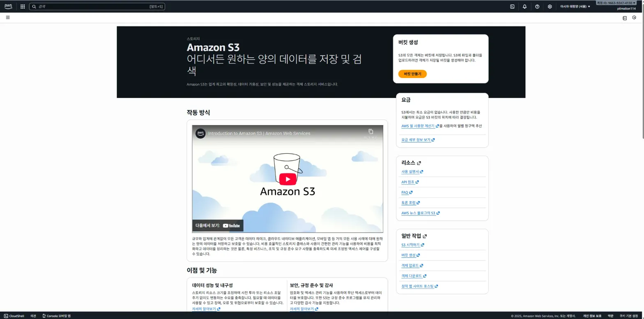Open 정적 웹 사이트 호스팅 link
Image resolution: width=644 pixels, height=319 pixels.
419,286
